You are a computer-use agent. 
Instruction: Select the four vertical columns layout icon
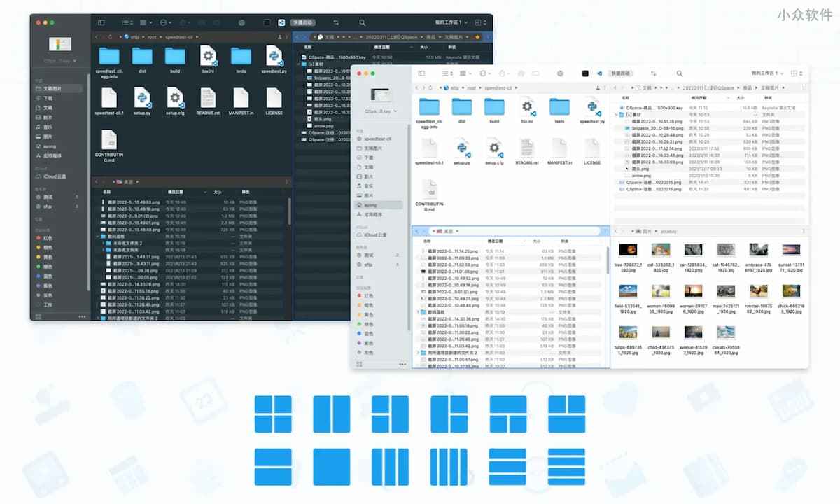point(449,467)
